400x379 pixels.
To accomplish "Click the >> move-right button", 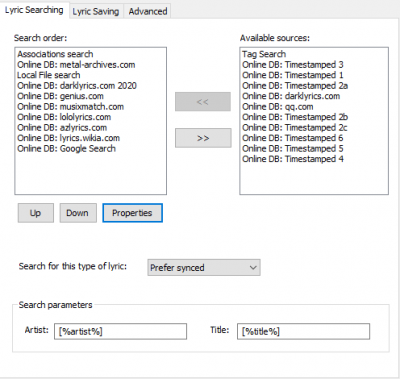I will tap(203, 138).
